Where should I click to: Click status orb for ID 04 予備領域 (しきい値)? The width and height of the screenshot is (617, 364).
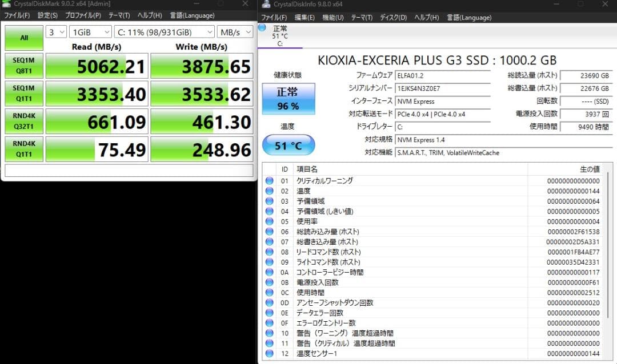pyautogui.click(x=269, y=211)
